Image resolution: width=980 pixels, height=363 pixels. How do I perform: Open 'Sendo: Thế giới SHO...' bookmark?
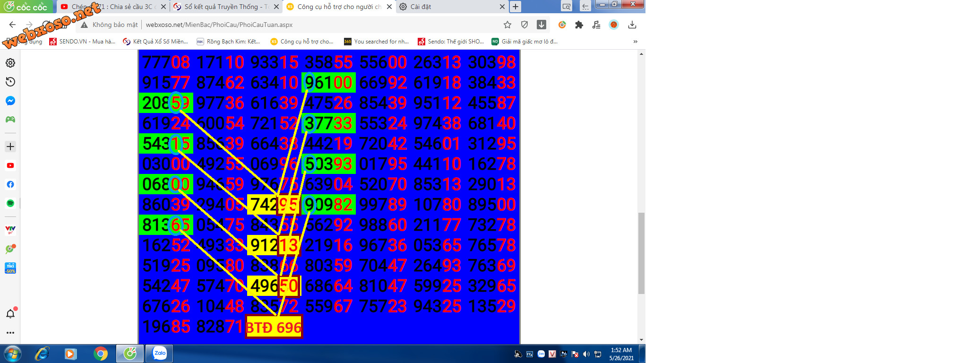(x=451, y=42)
